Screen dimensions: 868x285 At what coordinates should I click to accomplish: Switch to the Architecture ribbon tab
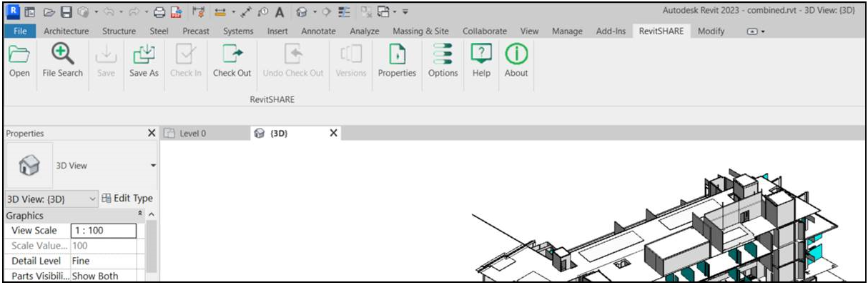[x=66, y=31]
